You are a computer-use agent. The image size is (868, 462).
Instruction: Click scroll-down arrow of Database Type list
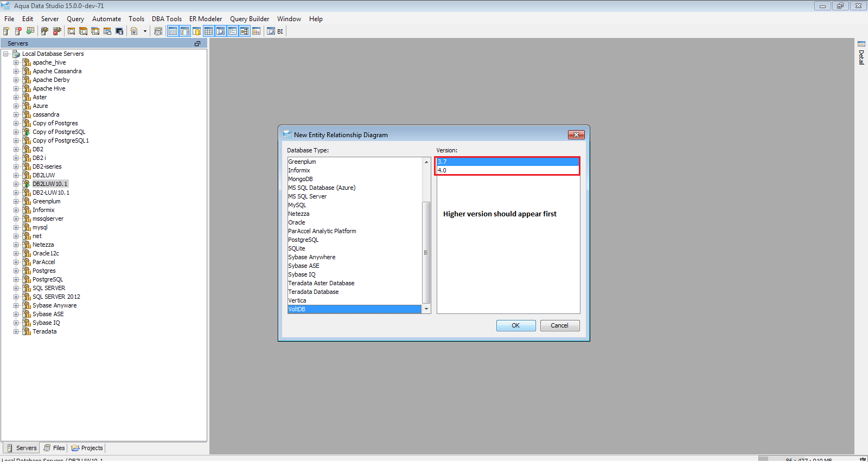(x=426, y=309)
